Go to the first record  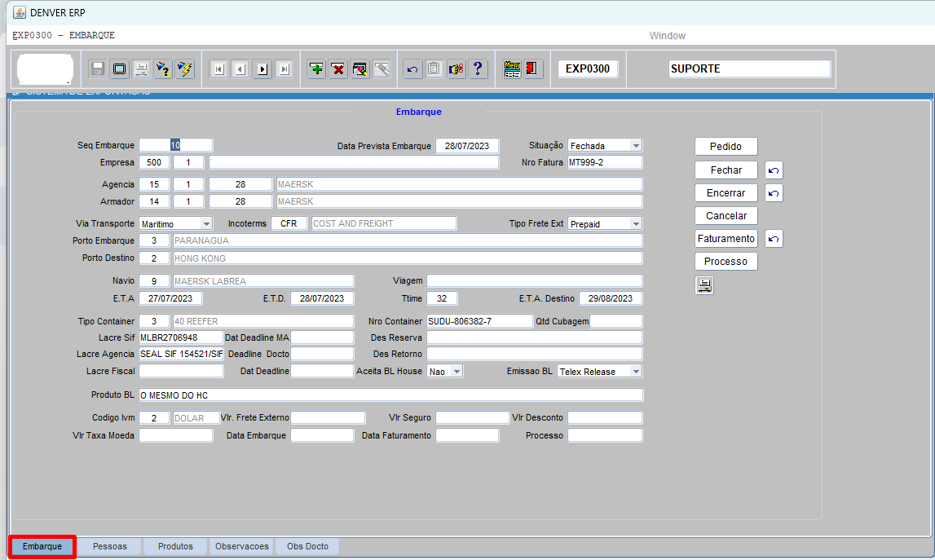(x=218, y=69)
